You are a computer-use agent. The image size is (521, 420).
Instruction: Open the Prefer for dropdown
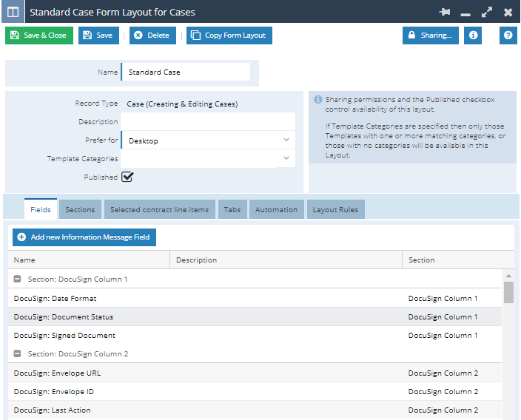pyautogui.click(x=207, y=140)
